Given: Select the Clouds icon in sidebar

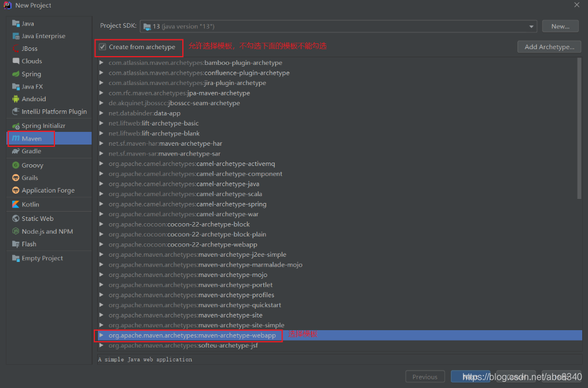Looking at the screenshot, I should tap(16, 61).
